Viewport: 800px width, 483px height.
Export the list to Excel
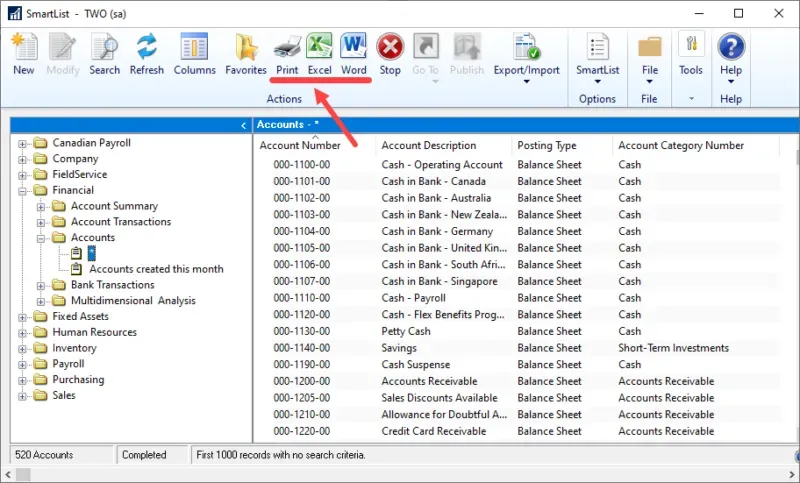coord(319,54)
